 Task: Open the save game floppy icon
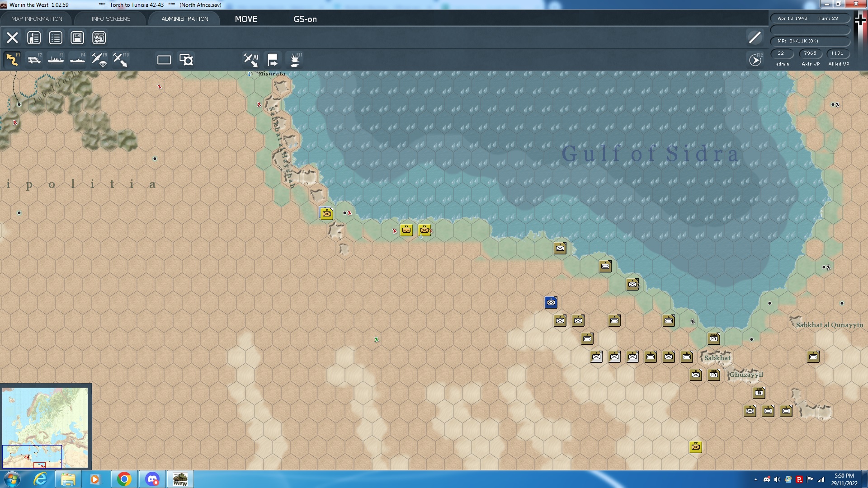click(x=77, y=38)
